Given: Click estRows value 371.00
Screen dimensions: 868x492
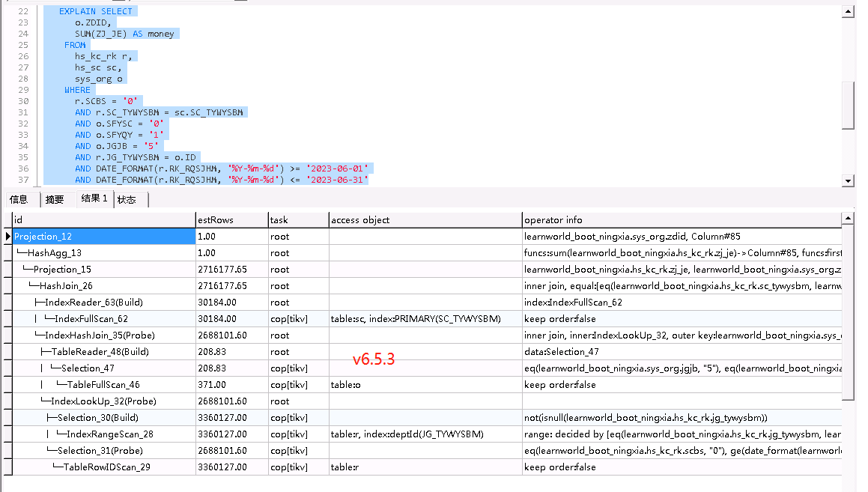Looking at the screenshot, I should point(232,385).
